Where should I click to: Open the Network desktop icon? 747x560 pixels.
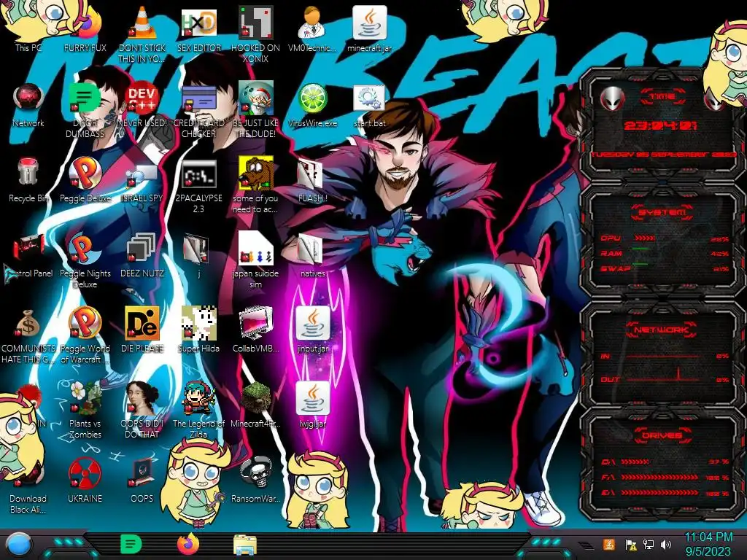[28, 105]
